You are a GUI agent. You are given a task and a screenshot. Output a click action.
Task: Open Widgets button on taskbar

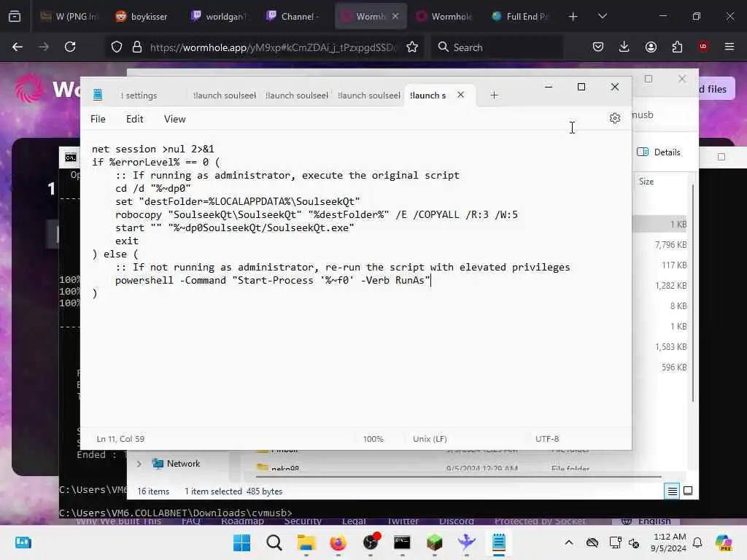point(23,542)
